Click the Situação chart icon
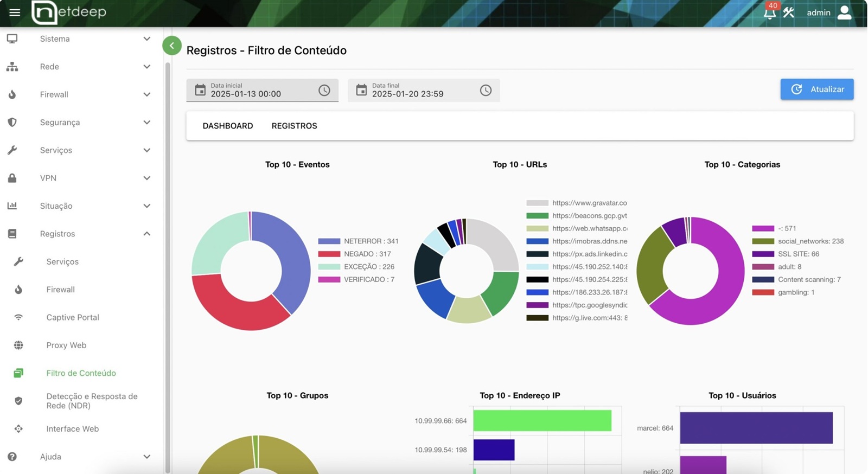 12,206
